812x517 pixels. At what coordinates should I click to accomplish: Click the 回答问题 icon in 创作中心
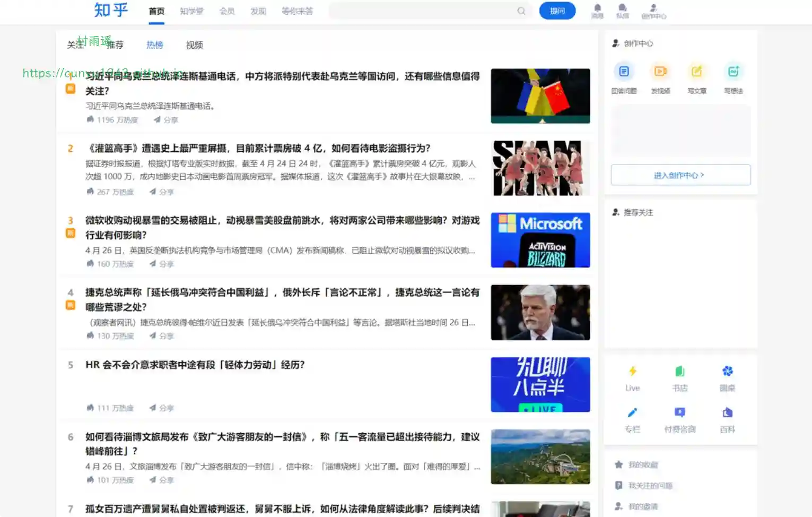(x=624, y=72)
